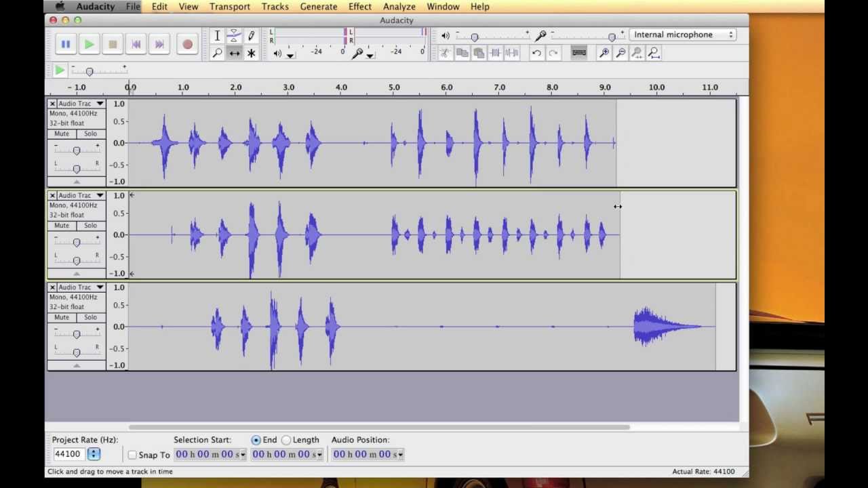
Task: Click Fit Project in window icon
Action: point(654,53)
